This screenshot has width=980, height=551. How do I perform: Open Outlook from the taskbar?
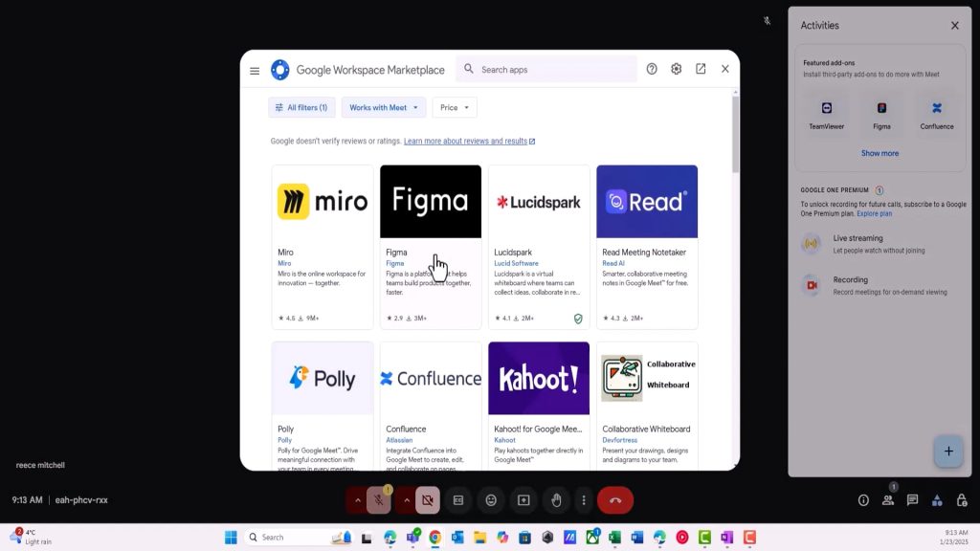point(457,538)
